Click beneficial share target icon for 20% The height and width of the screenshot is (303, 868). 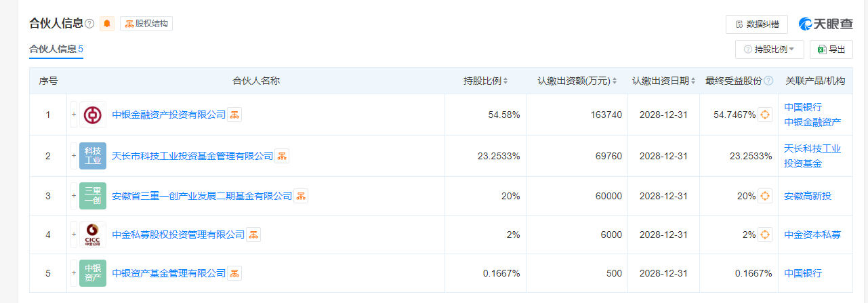[765, 196]
